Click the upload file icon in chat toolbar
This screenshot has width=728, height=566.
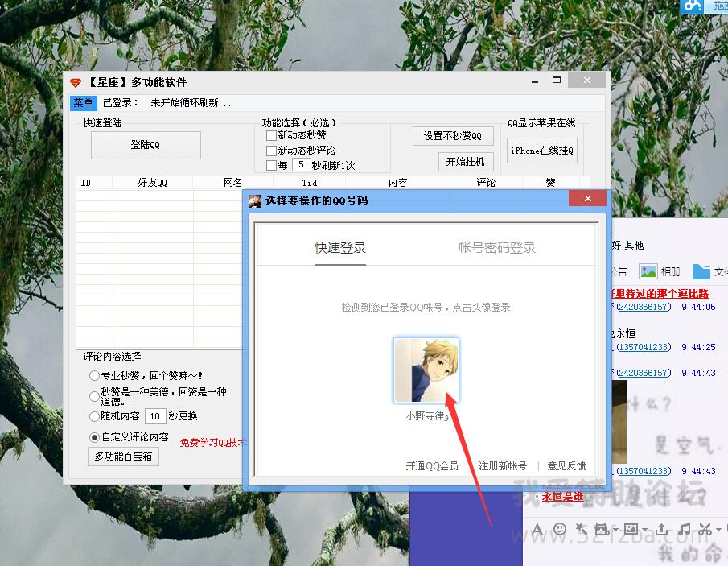point(661,529)
